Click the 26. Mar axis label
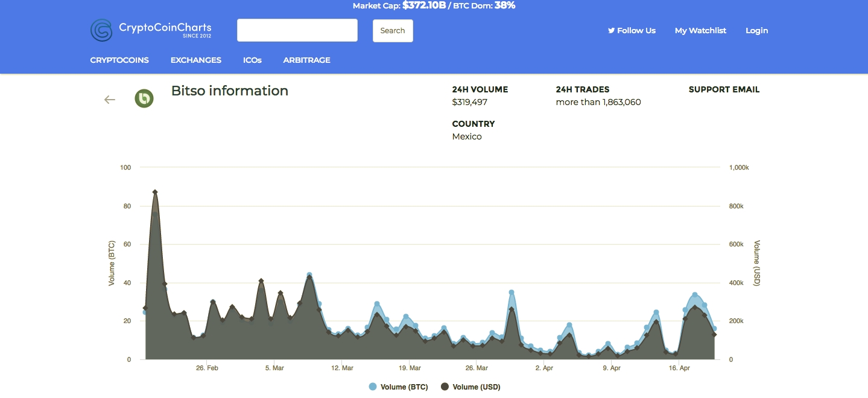Image resolution: width=868 pixels, height=398 pixels. (x=477, y=368)
